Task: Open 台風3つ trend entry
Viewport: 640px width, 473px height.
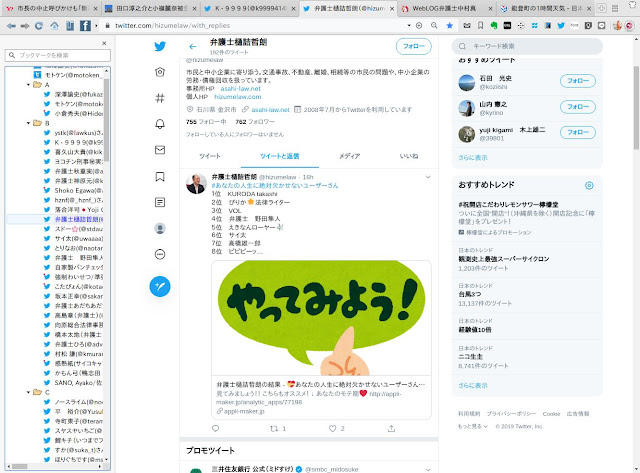Action: [x=527, y=294]
